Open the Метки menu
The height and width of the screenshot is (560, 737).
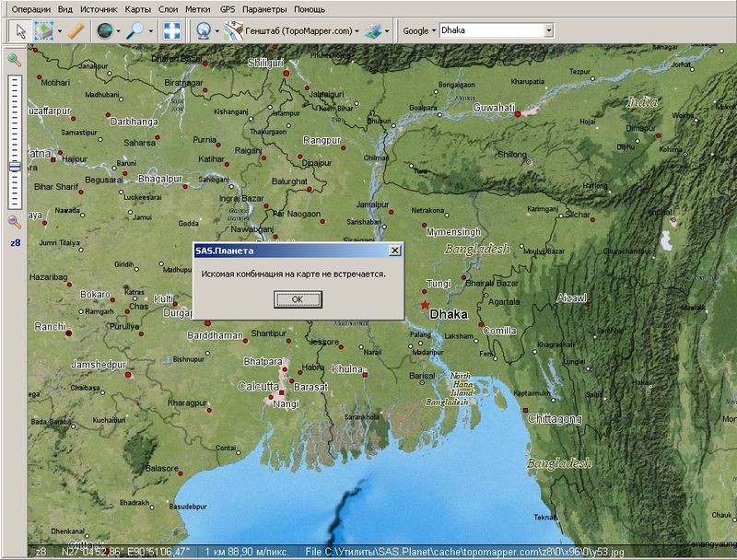pyautogui.click(x=197, y=8)
